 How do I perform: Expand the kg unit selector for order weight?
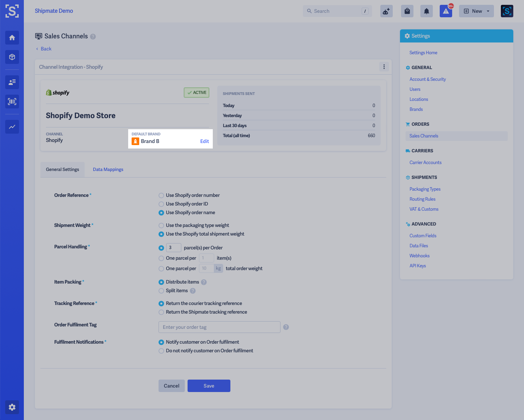click(x=218, y=268)
